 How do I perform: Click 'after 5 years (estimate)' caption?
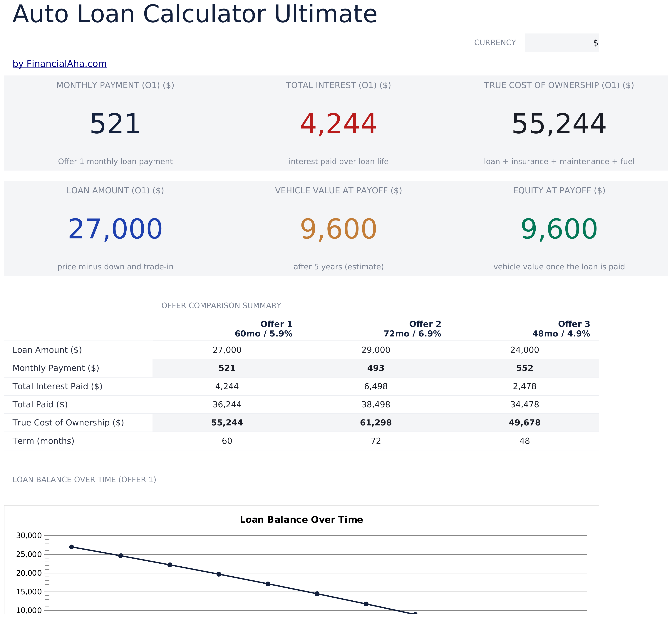point(338,267)
